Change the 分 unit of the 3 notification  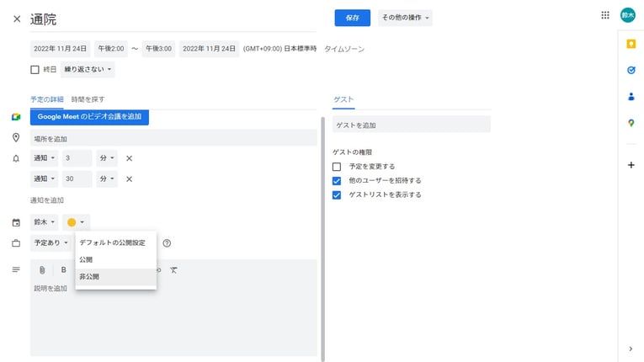107,158
